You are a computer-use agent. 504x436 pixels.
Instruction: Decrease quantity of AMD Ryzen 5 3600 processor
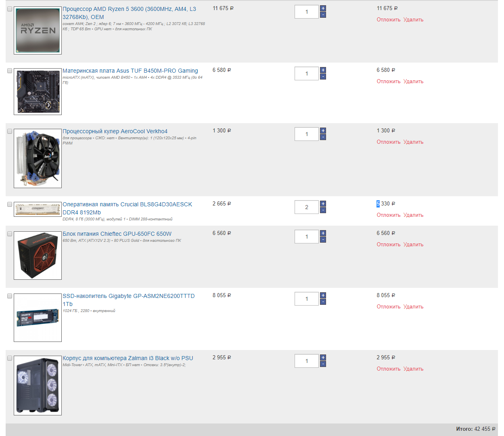323,15
